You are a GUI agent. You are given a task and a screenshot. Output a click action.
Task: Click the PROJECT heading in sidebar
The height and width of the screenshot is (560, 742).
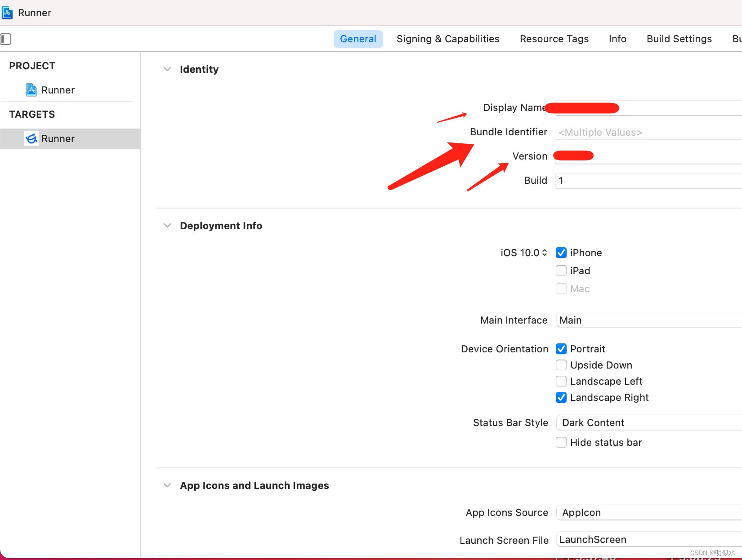click(x=32, y=66)
